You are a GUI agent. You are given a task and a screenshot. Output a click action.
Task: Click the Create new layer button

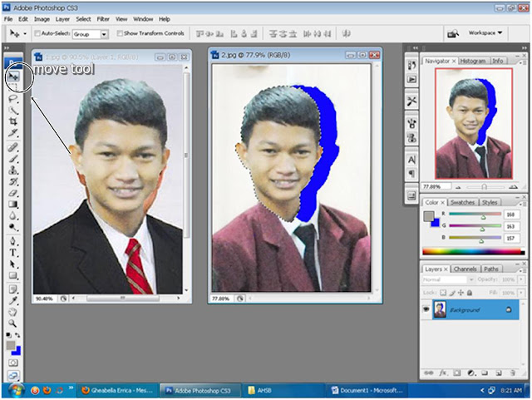click(499, 373)
